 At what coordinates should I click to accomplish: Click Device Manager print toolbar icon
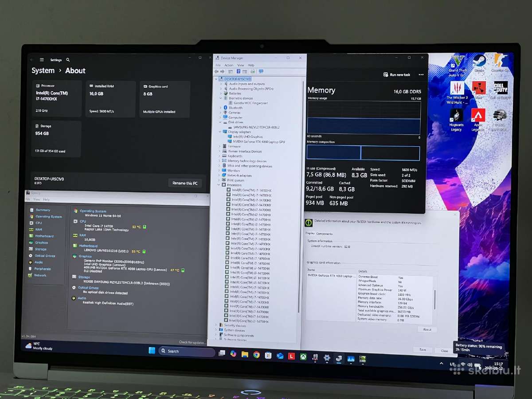pos(253,71)
